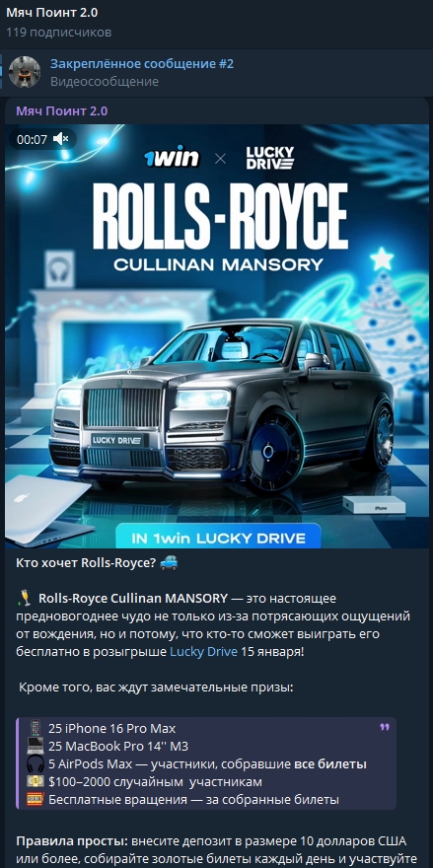Click the 00:07 video duration badge
Image resolution: width=433 pixels, height=868 pixels.
tap(33, 139)
